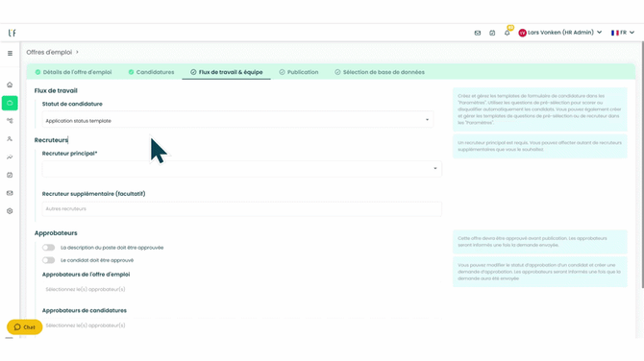Open the settings gear in the sidebar
Viewport: 644px width, 361px height.
click(x=10, y=211)
